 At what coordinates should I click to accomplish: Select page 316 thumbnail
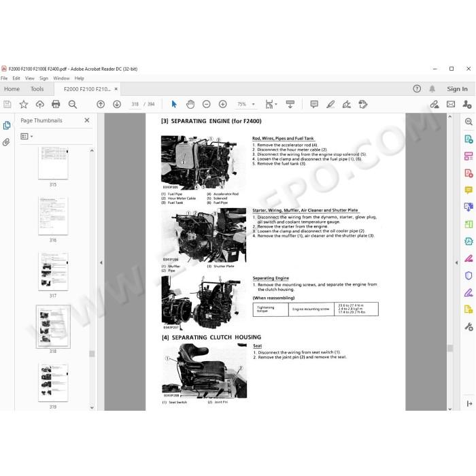(53, 216)
